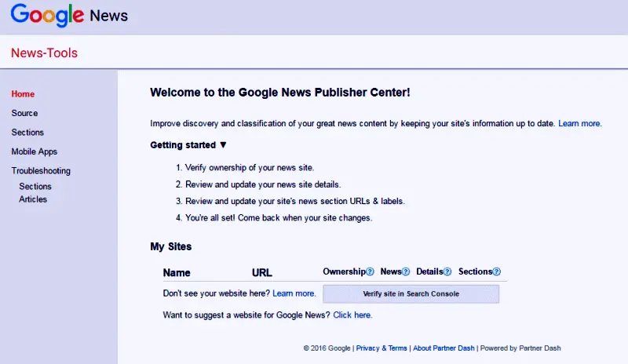Click step 3 news section URLs & labels text

point(295,201)
